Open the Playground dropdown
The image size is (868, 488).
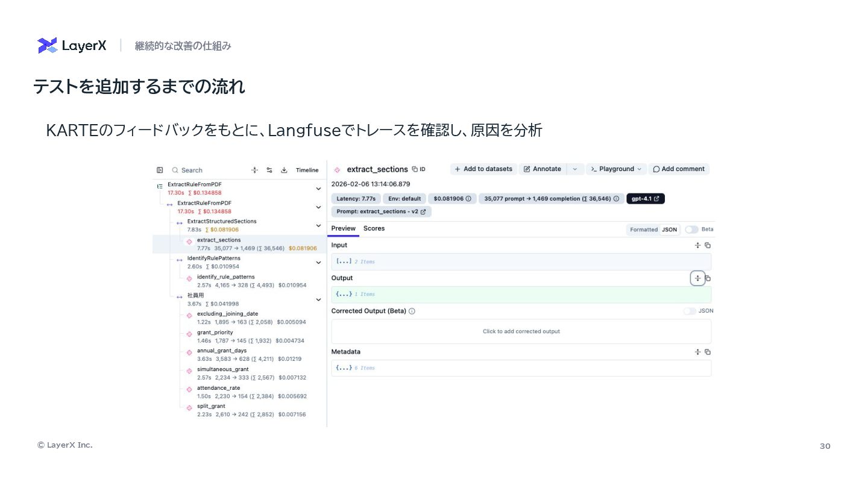616,169
